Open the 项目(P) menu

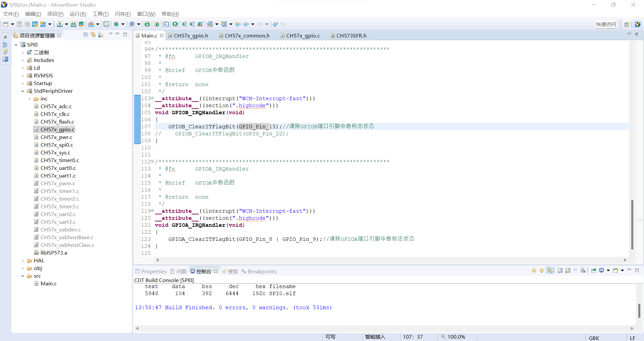(55, 14)
